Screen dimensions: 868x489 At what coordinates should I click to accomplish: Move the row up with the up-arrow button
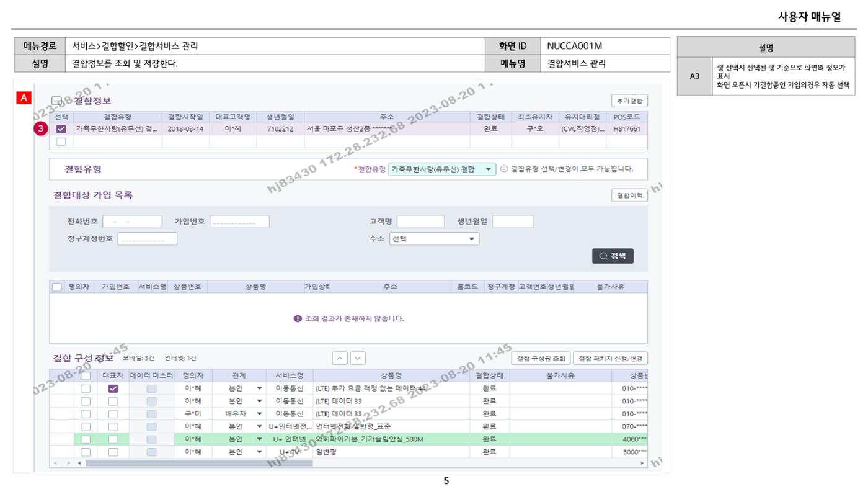[340, 358]
